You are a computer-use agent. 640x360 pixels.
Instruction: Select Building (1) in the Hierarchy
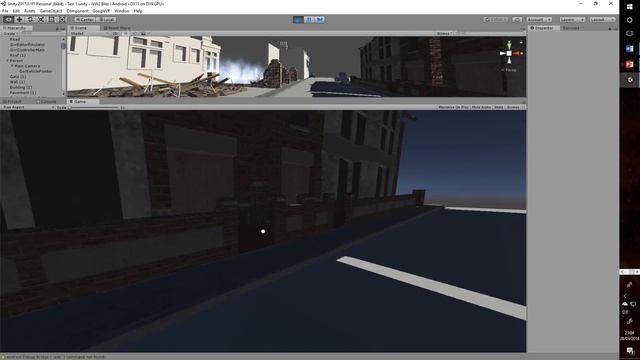[x=21, y=87]
